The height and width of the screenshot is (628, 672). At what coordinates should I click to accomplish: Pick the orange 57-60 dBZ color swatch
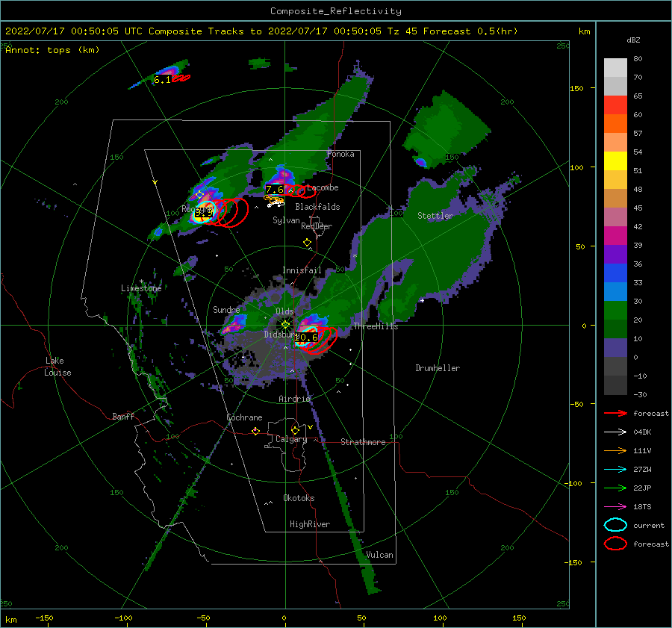615,123
